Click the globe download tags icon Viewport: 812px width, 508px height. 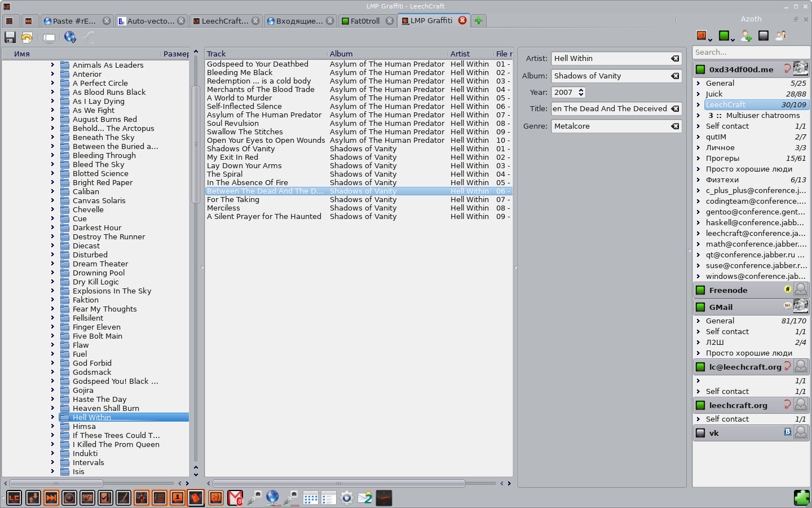[x=70, y=37]
